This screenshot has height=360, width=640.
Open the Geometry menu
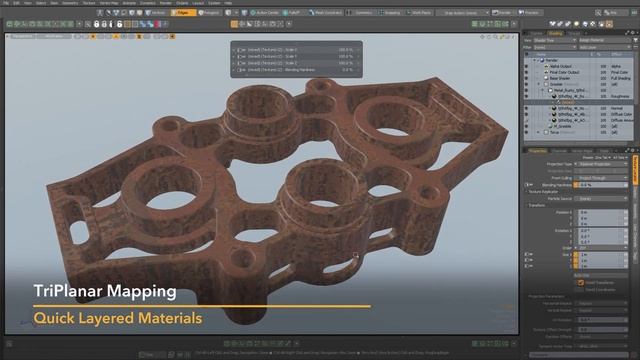click(x=70, y=3)
